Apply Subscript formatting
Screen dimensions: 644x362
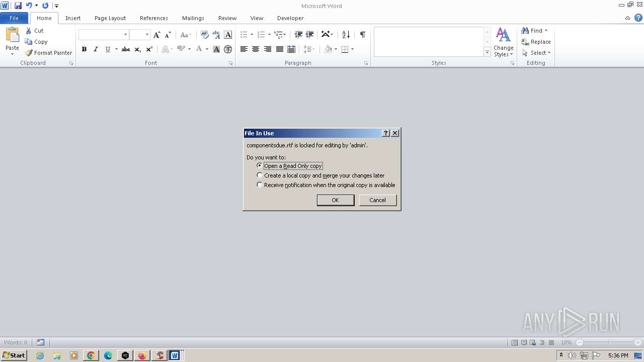[138, 49]
